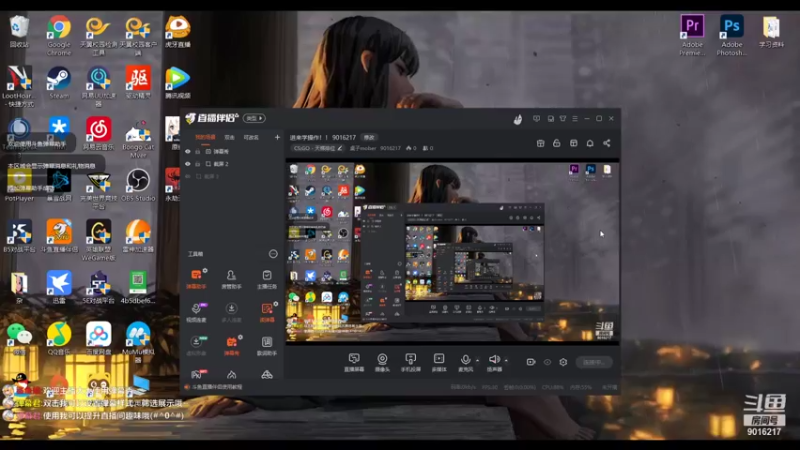Open QQ音乐 desktop shortcut
The width and height of the screenshot is (800, 450).
pyautogui.click(x=59, y=339)
